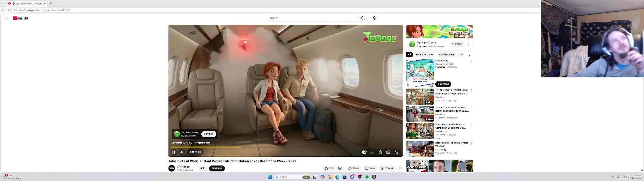Open Discord from the taskbar

[352, 177]
